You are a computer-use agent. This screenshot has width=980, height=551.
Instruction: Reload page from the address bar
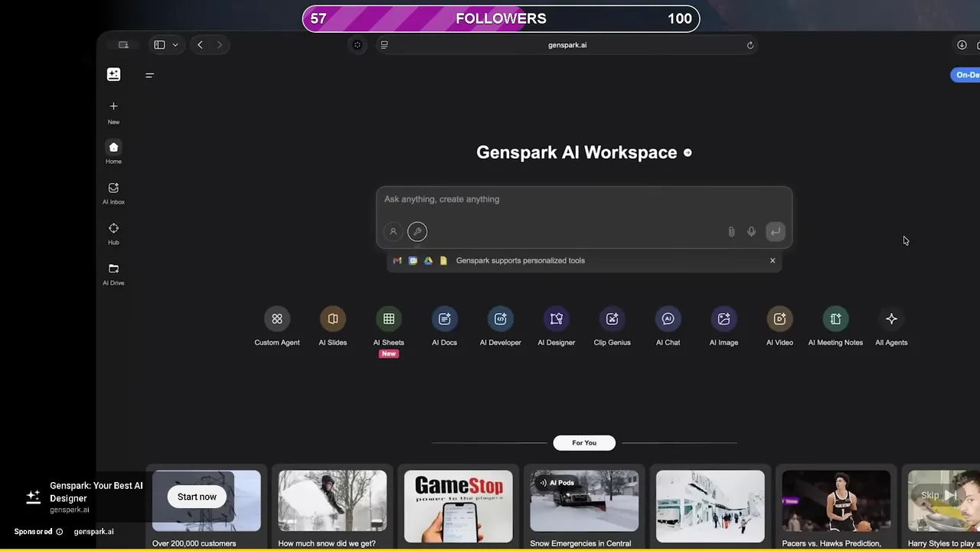pyautogui.click(x=750, y=45)
